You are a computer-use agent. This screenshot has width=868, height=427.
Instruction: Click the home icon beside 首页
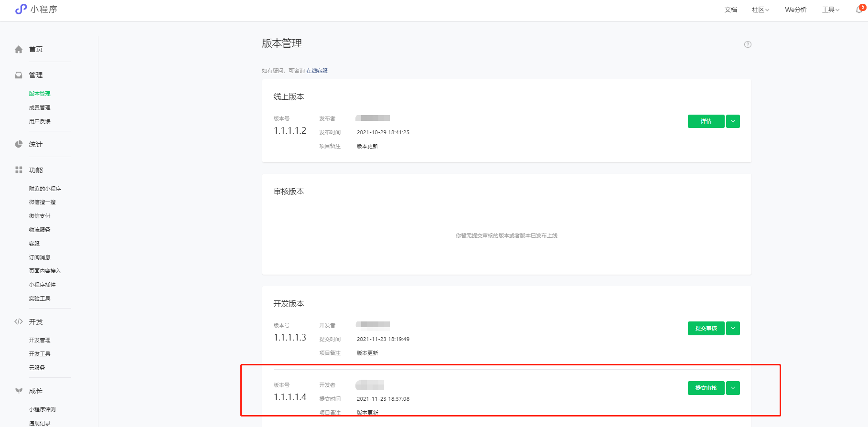coord(19,49)
